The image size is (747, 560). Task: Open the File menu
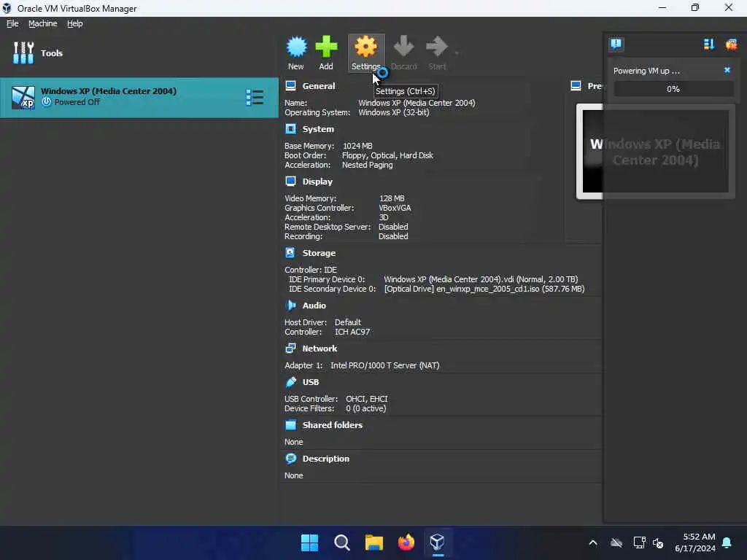pos(12,23)
